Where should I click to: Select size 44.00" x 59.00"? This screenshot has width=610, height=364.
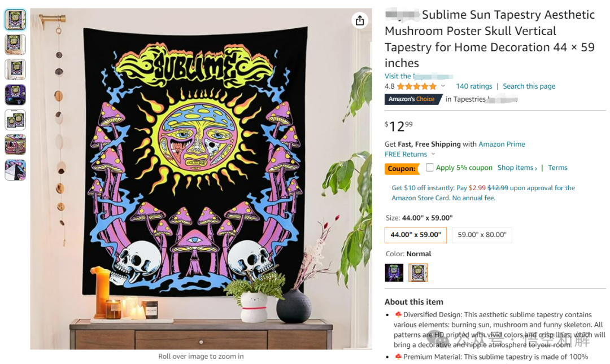click(416, 235)
